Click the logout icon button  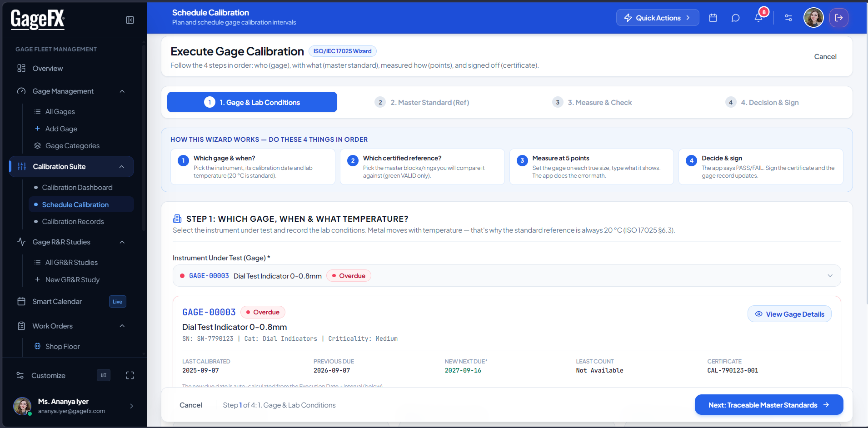(x=839, y=18)
